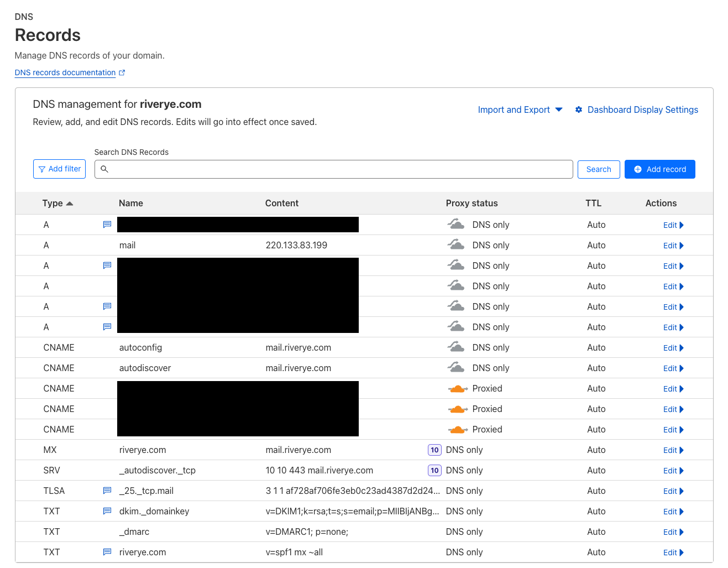Sort records by the Type column
Screen dimensions: 728x568
(x=57, y=203)
